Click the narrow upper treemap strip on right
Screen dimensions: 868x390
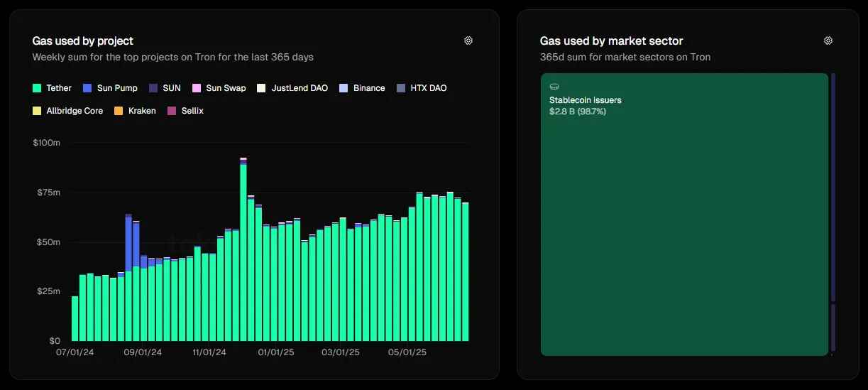click(x=833, y=185)
